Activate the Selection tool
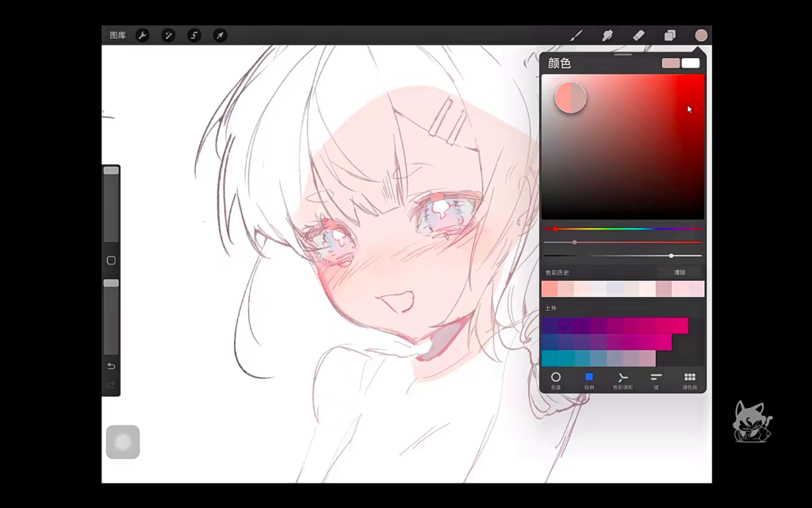This screenshot has height=508, width=812. (x=194, y=36)
